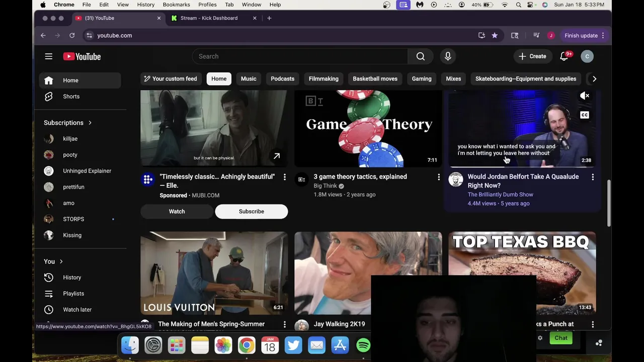Open the Mail app from the Dock
Screen dimensions: 644x362
[x=316, y=345]
